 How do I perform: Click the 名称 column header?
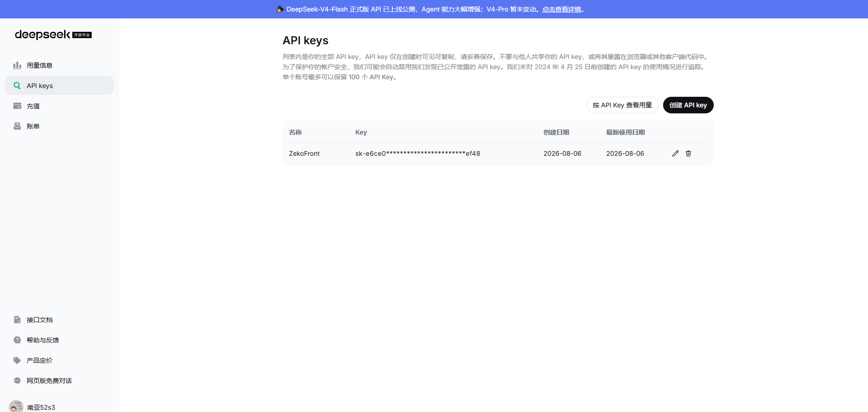[x=295, y=132]
